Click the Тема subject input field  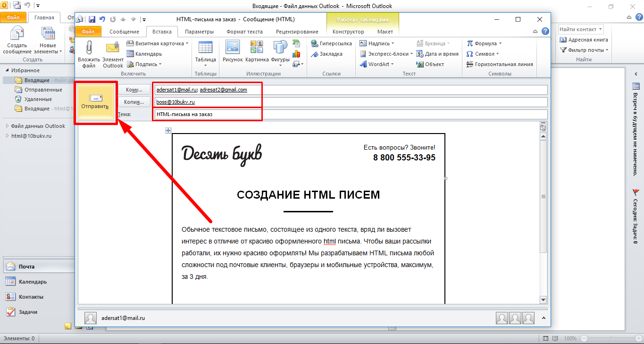351,114
